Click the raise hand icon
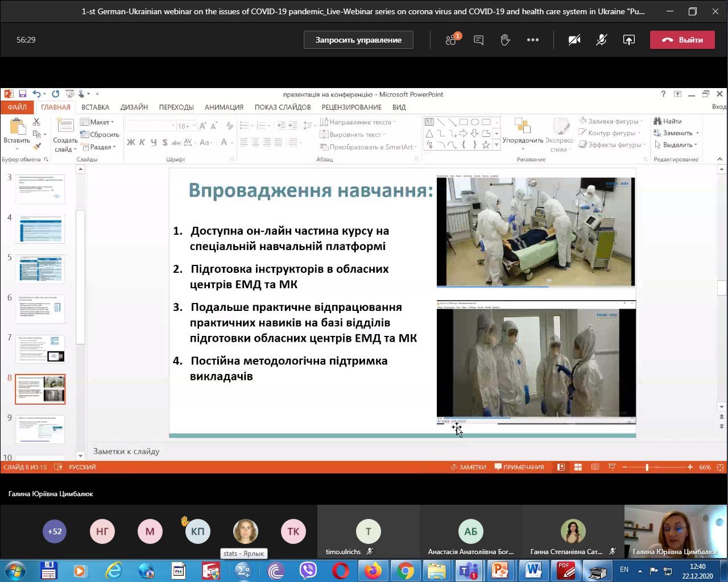728x582 pixels. click(x=505, y=40)
